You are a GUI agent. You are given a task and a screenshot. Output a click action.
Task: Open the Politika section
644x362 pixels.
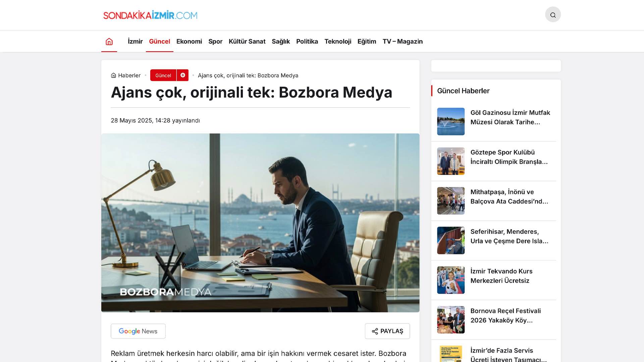pos(307,42)
